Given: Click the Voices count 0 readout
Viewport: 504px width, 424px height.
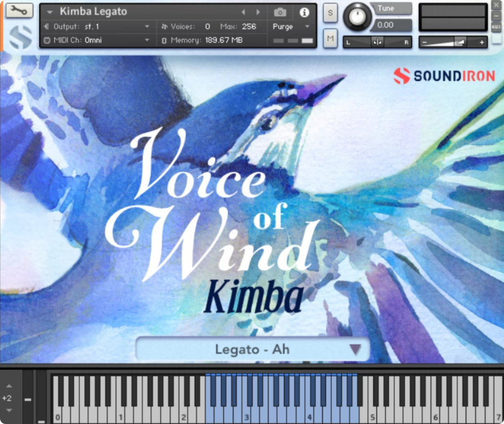Looking at the screenshot, I should (x=208, y=26).
